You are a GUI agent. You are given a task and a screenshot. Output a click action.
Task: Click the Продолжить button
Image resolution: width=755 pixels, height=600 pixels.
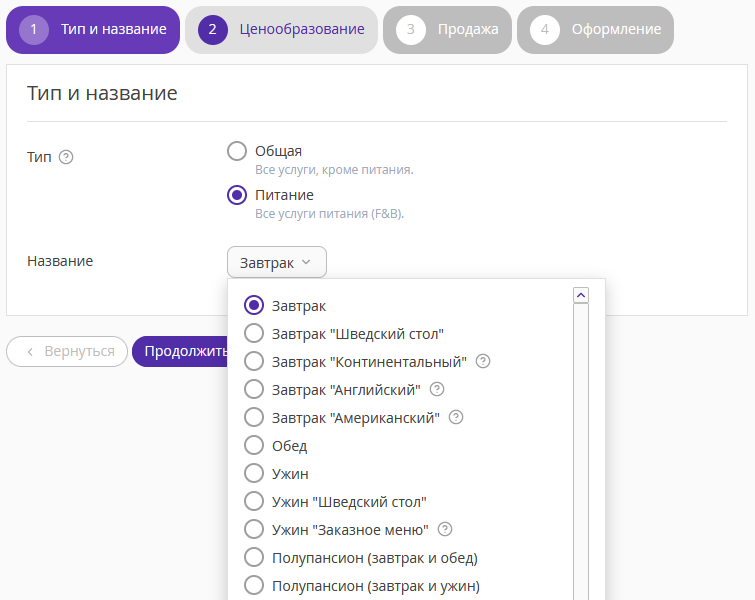pos(180,352)
